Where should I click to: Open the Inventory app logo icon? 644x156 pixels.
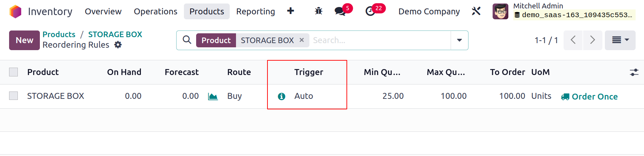click(x=15, y=12)
